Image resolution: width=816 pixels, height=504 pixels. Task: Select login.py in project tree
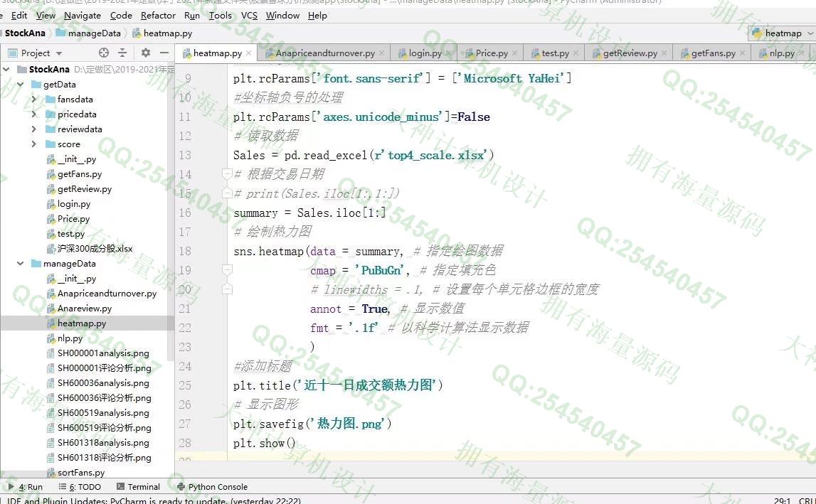[x=74, y=204]
